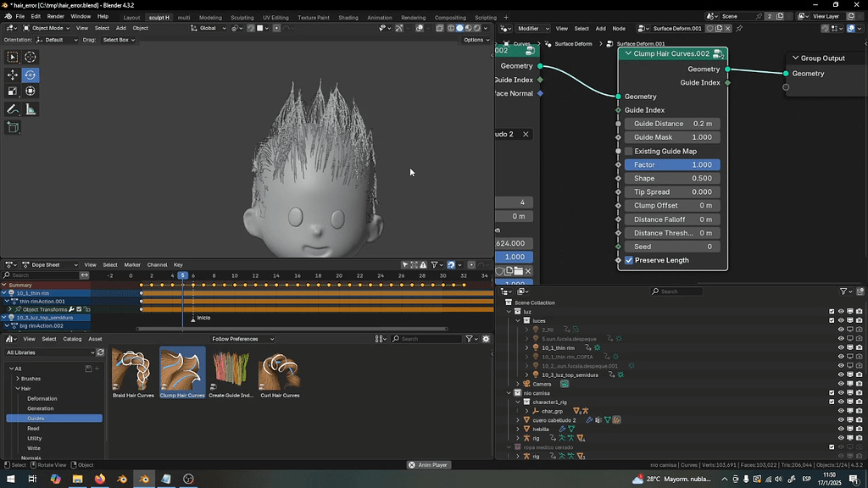Open File Explorer from taskbar
This screenshot has width=868, height=488.
point(77,479)
